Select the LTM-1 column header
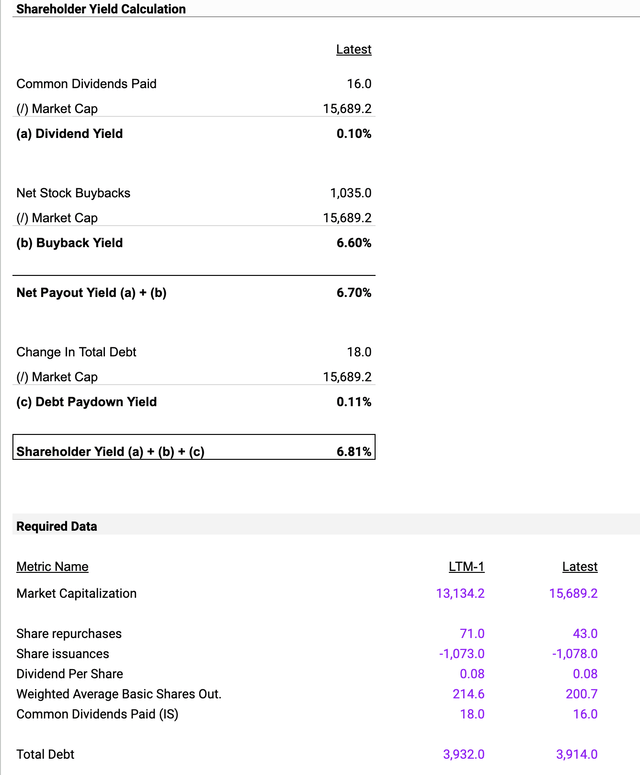Image resolution: width=640 pixels, height=775 pixels. [466, 567]
